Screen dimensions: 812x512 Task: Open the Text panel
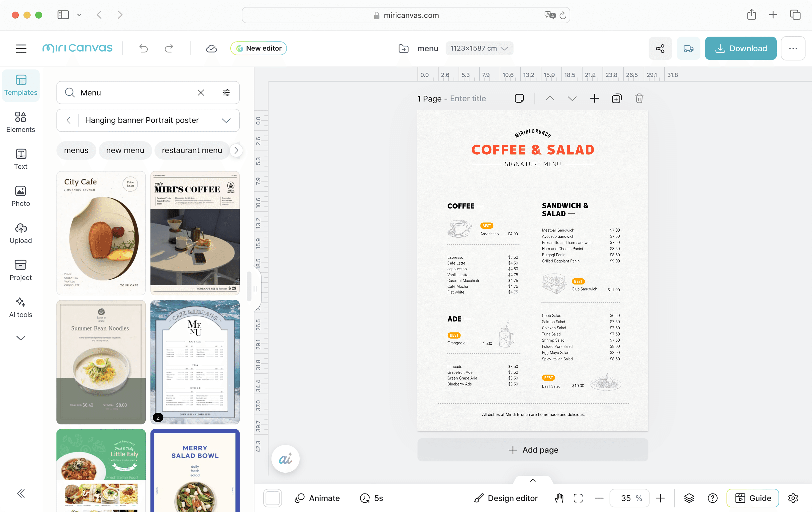tap(21, 159)
